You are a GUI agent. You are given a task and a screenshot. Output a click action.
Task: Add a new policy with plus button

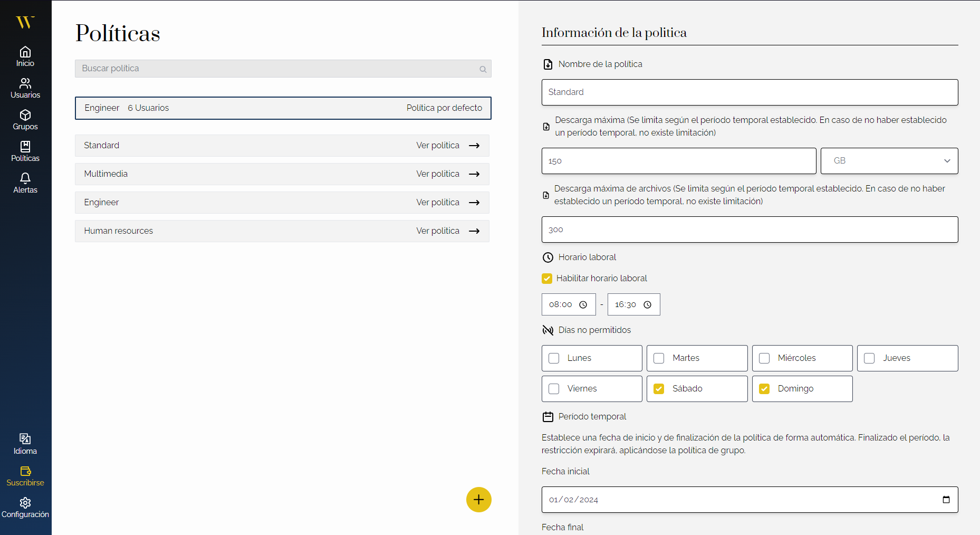coord(479,500)
